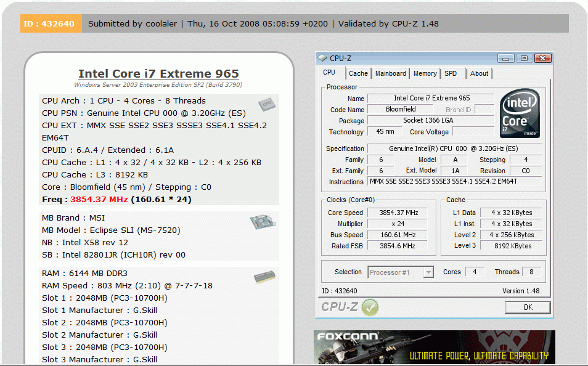Click the Ext. Model field 1A
Screen dimensions: 588x366
(455, 171)
